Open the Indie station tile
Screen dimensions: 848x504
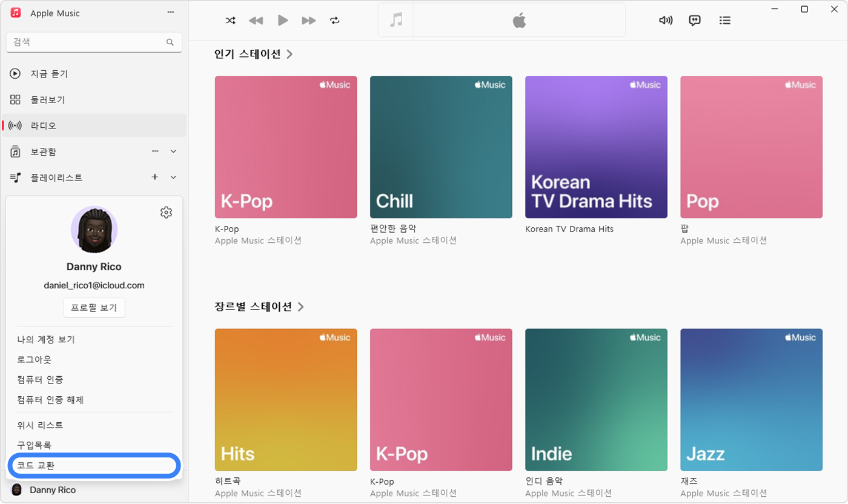coord(596,400)
